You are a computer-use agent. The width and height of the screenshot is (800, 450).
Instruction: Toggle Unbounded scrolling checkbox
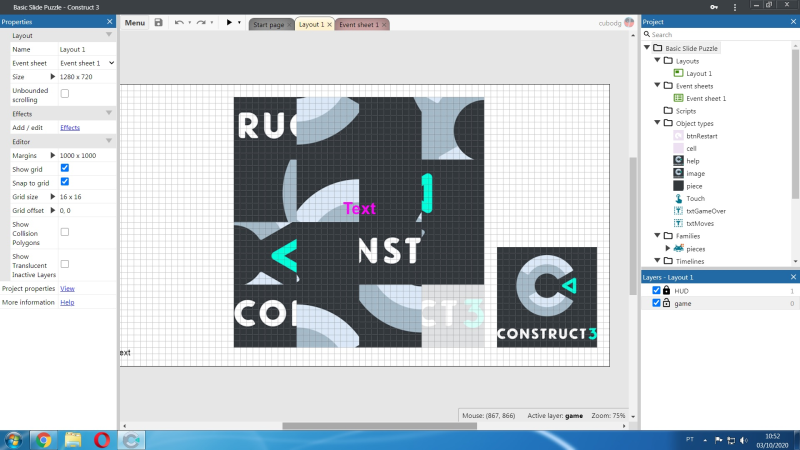point(65,94)
